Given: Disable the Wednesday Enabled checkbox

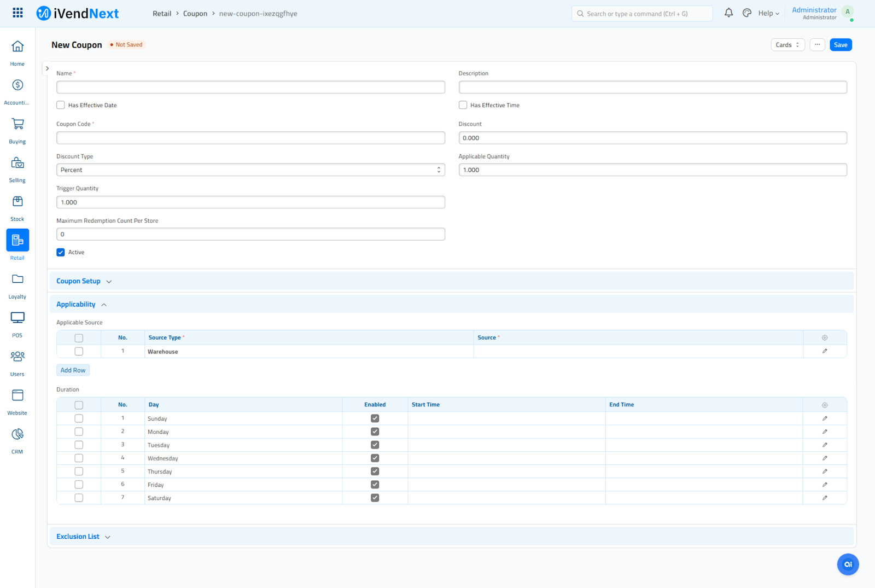Looking at the screenshot, I should [375, 458].
